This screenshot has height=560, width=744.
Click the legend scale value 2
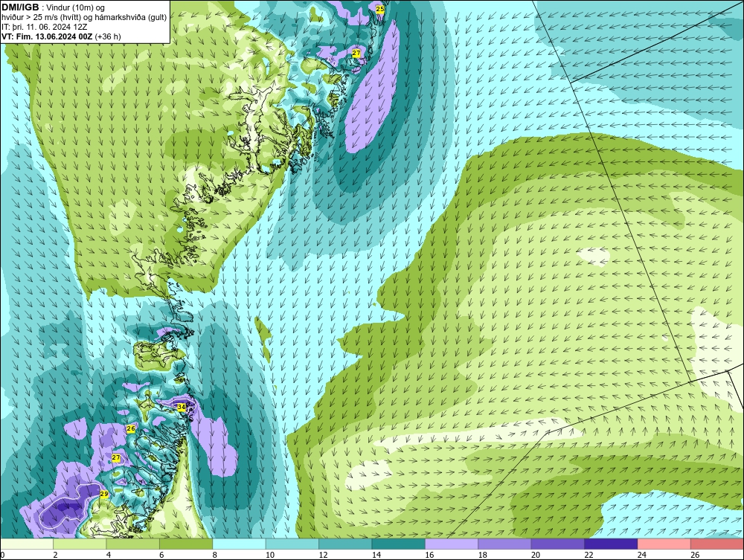pyautogui.click(x=56, y=556)
